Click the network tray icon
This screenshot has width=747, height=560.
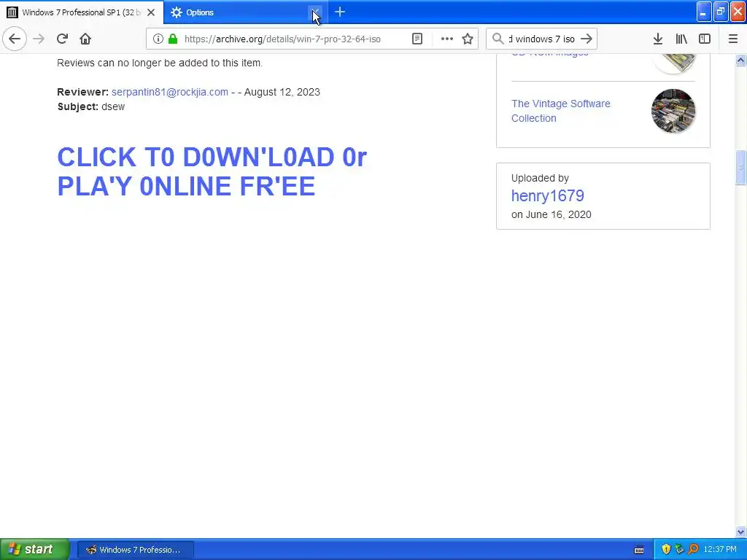pos(679,550)
